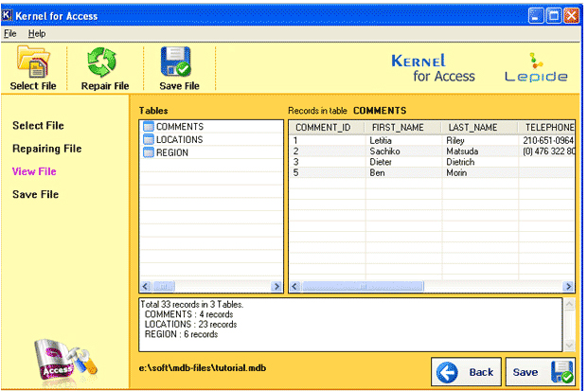
Task: Click the 'Total 33 records in 3 Tables' line
Action: pos(192,305)
